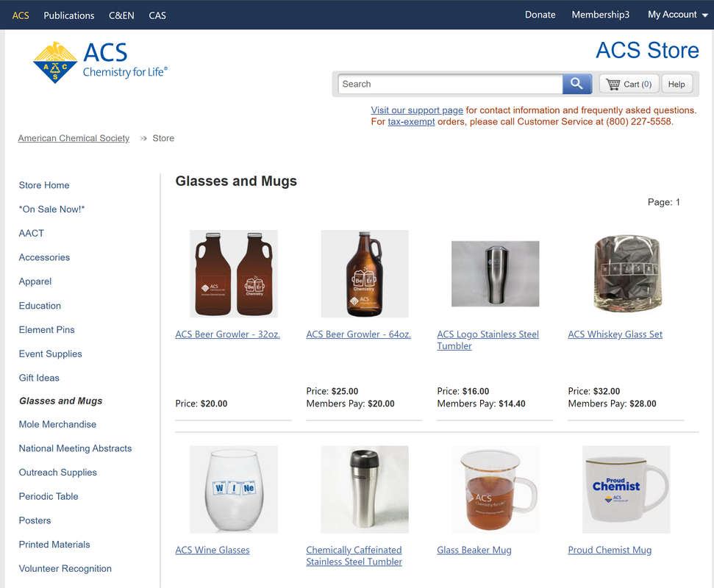The image size is (714, 588).
Task: Open AACT category
Action: point(32,234)
